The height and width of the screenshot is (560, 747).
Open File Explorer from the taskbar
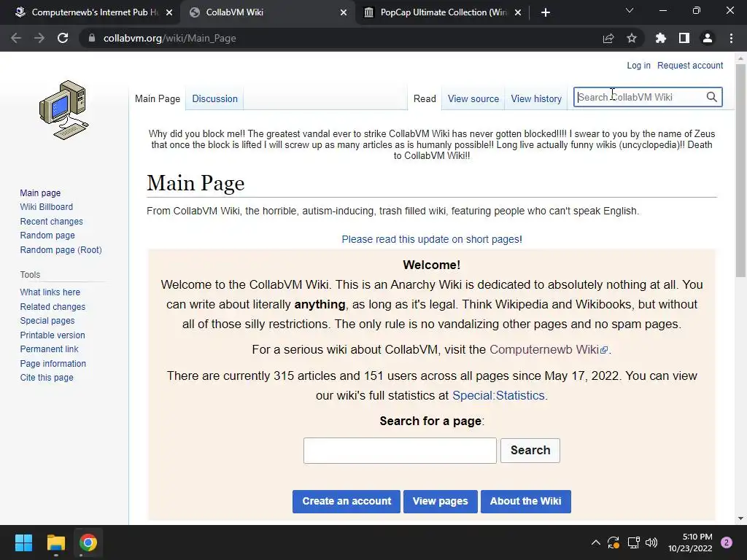[55, 542]
